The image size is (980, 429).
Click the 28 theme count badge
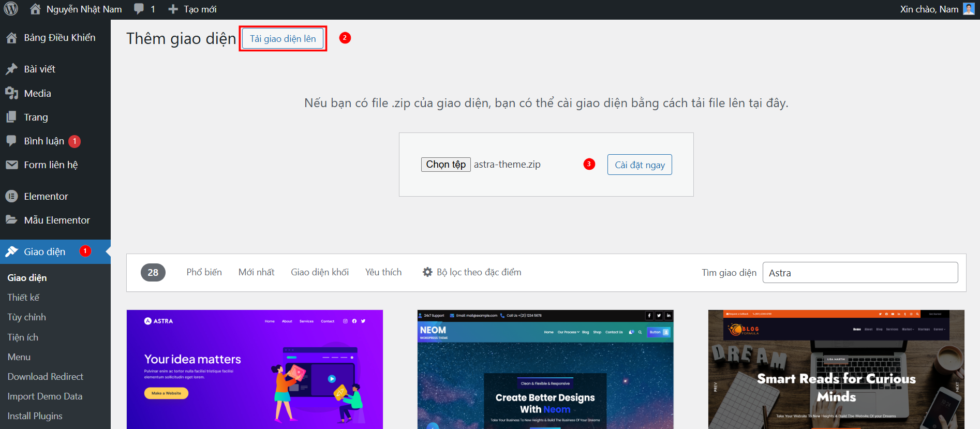point(153,272)
